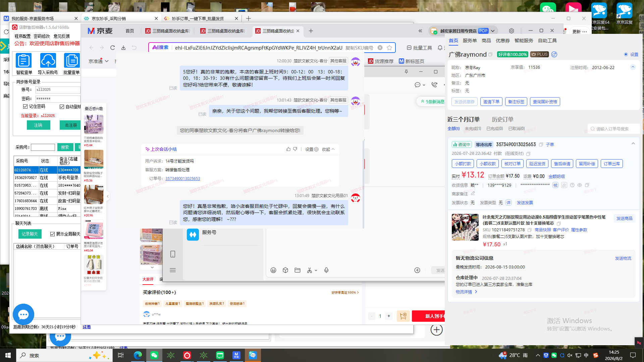The height and width of the screenshot is (362, 644).
Task: Increase quantity with the plus stepper
Action: pos(389,316)
